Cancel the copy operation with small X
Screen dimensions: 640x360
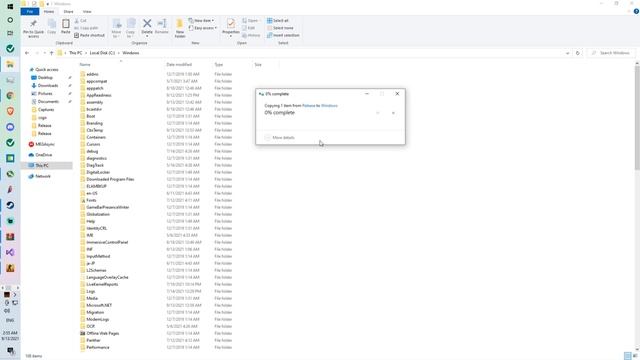click(393, 113)
